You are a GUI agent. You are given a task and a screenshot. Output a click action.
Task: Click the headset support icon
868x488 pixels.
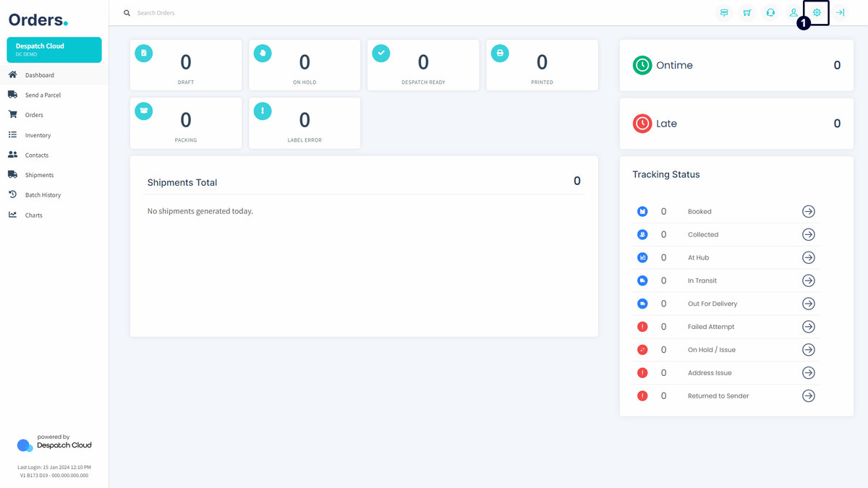[x=770, y=13]
